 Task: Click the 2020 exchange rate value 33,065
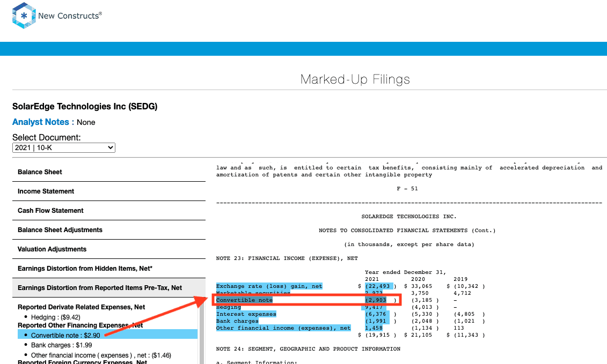(x=421, y=286)
